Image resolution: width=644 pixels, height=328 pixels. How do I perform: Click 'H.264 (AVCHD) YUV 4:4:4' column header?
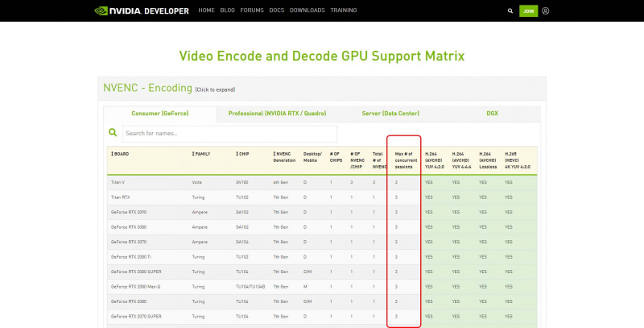[x=461, y=160]
